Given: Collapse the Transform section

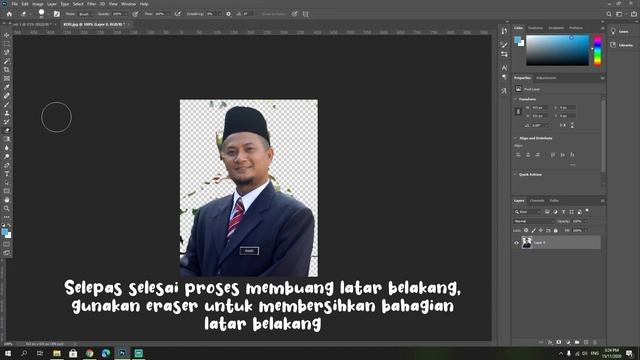Looking at the screenshot, I should 516,99.
